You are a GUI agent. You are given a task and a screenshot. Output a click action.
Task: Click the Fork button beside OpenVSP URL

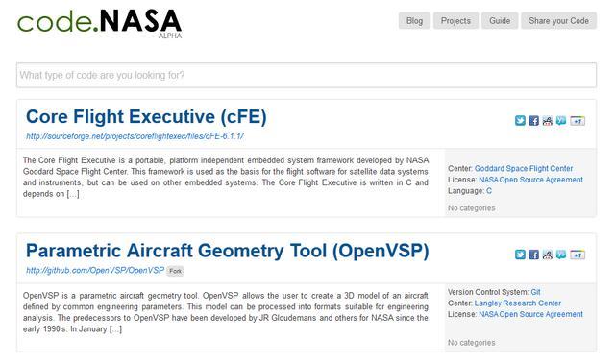175,271
